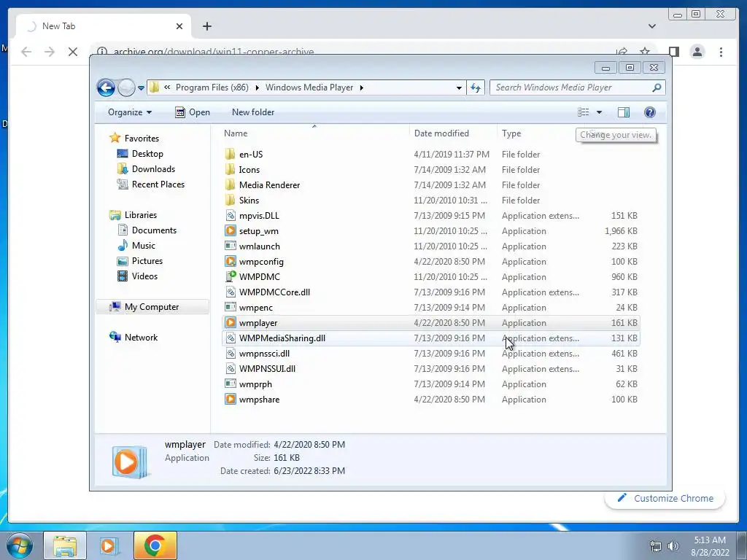The image size is (747, 560).
Task: Go back with the Explorer back arrow
Action: 106,87
